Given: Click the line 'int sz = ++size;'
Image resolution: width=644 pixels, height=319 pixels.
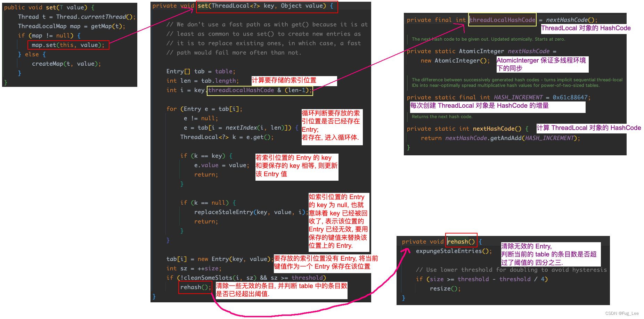Looking at the screenshot, I should pos(194,268).
